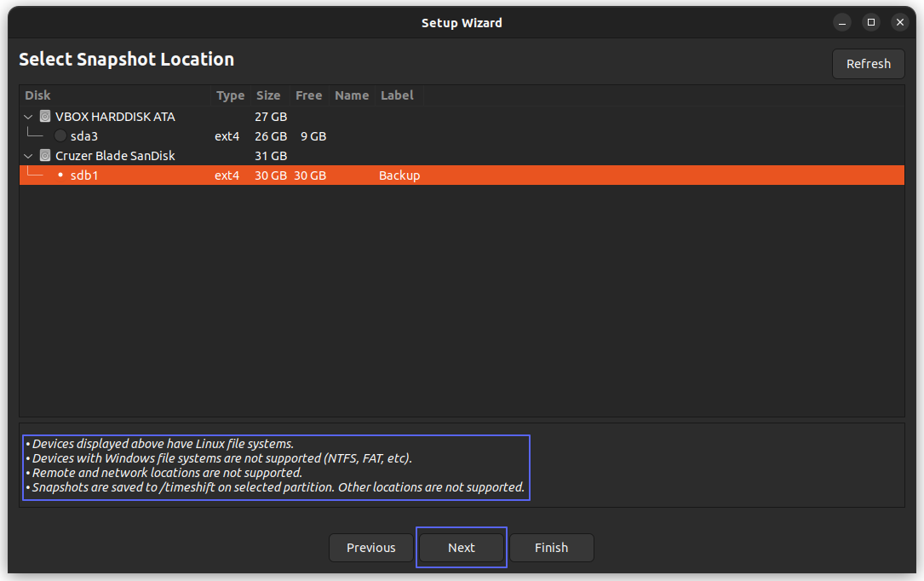The width and height of the screenshot is (924, 581).
Task: Click the snapshot location notes box
Action: [276, 465]
